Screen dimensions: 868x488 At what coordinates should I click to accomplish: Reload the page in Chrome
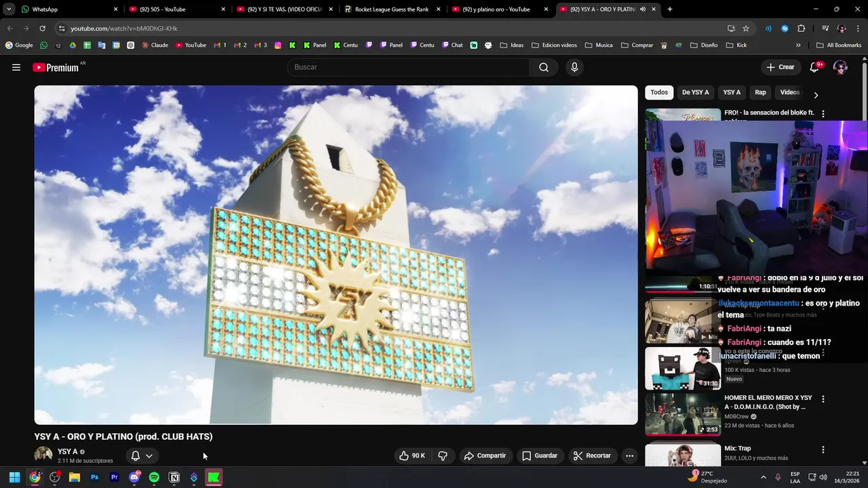[42, 28]
